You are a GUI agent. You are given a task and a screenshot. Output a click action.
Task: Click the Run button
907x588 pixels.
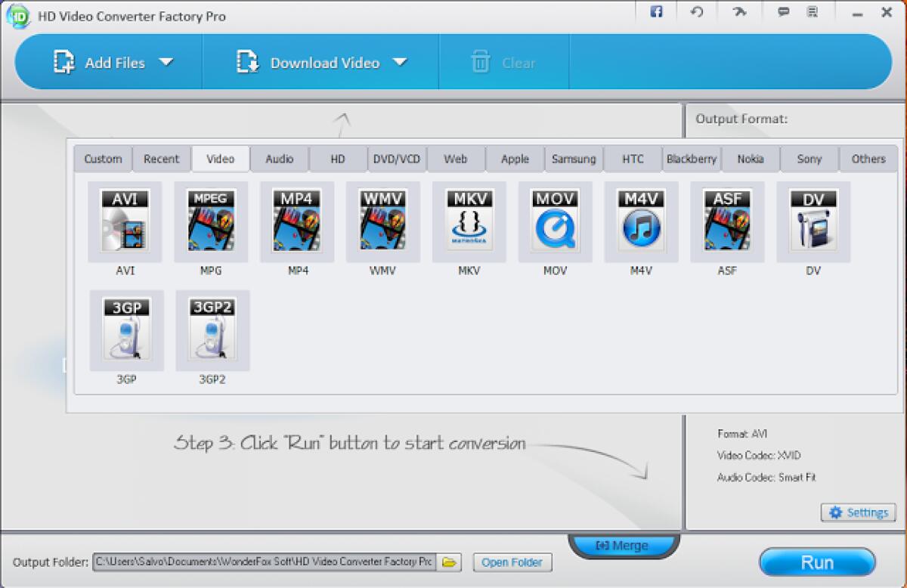(817, 562)
